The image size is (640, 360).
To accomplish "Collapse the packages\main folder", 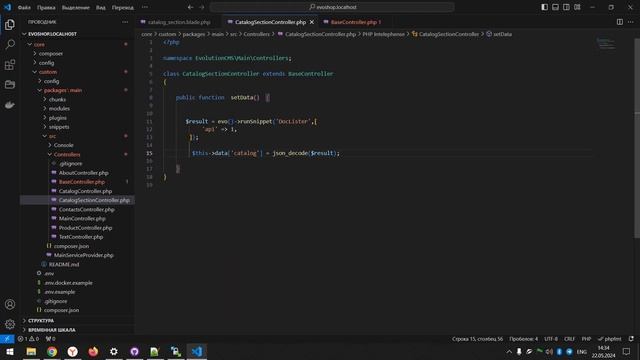I will (x=77, y=90).
